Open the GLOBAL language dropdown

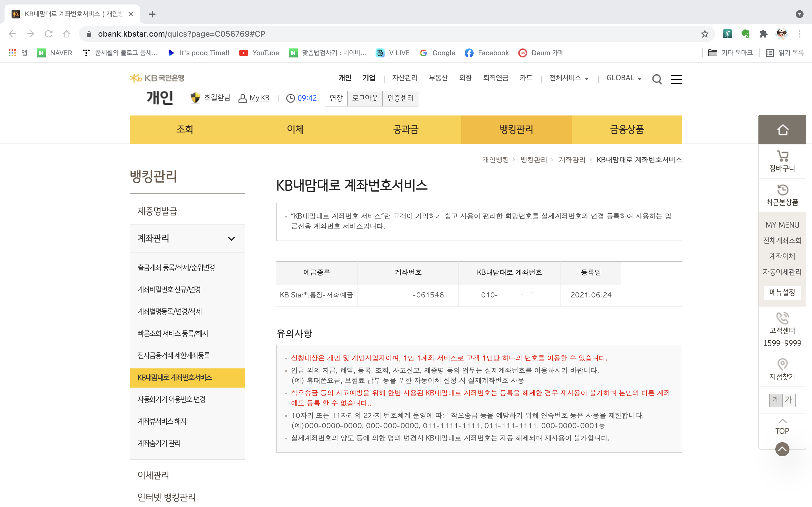pyautogui.click(x=624, y=78)
